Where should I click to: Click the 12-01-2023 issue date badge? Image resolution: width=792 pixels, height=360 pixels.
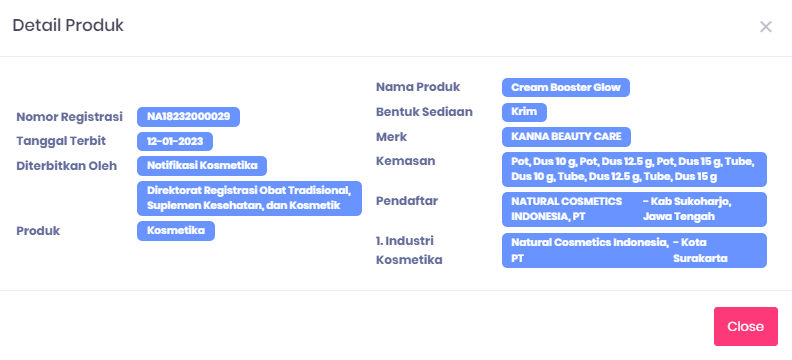[x=175, y=141]
